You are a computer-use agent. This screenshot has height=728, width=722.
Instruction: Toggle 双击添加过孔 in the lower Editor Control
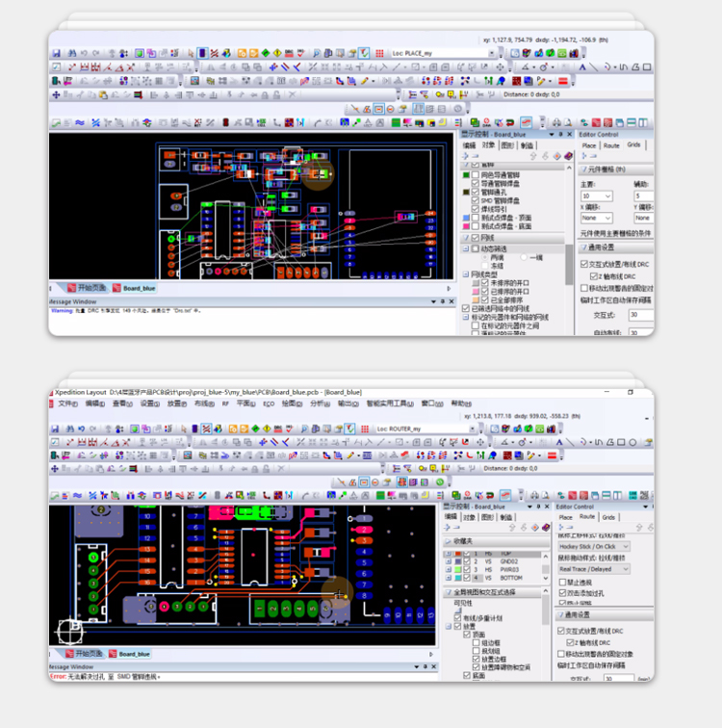(x=562, y=593)
